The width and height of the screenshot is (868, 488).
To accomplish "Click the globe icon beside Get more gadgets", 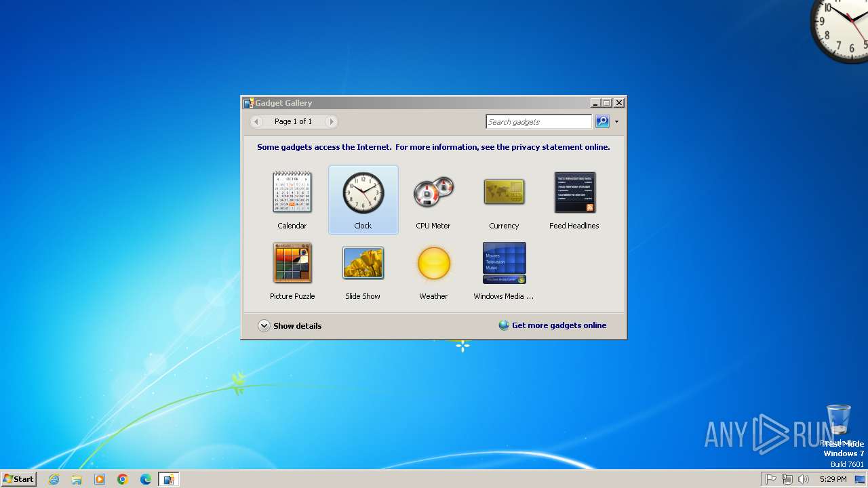I will pos(504,325).
